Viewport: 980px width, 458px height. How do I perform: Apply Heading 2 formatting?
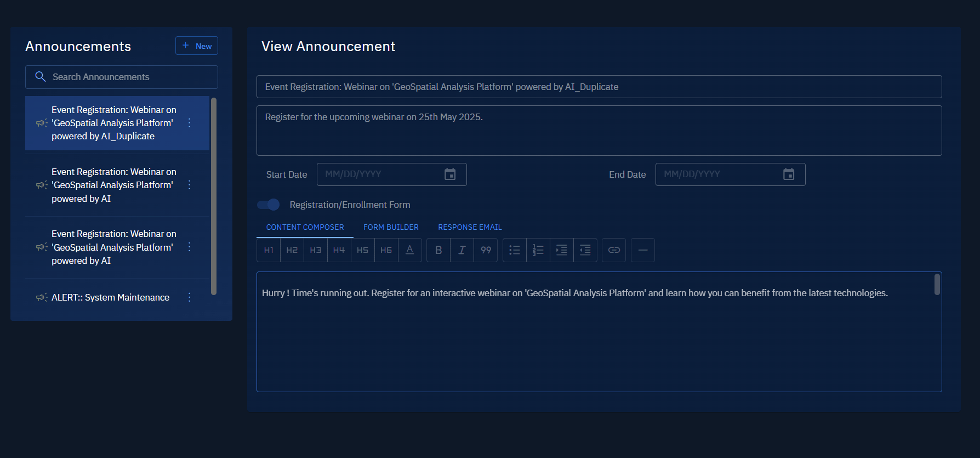pyautogui.click(x=292, y=250)
